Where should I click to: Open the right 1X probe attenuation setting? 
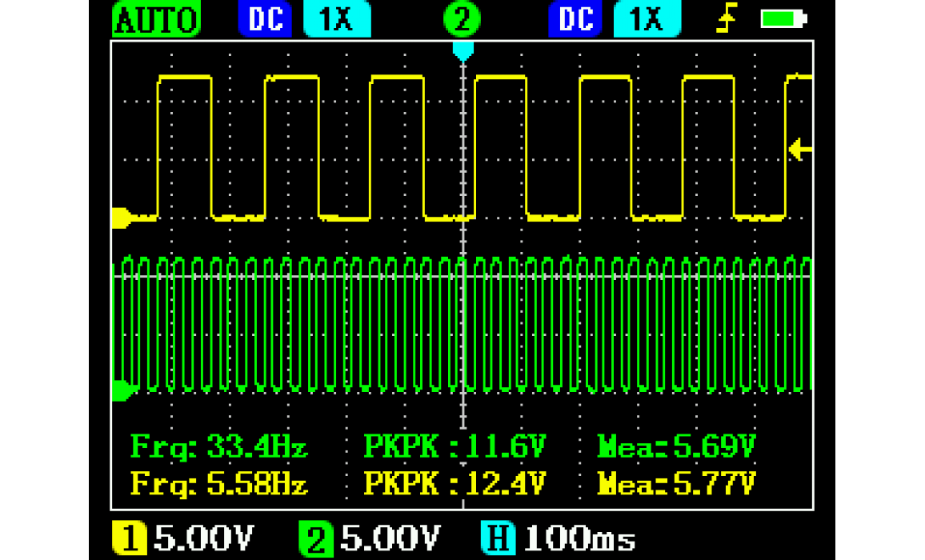(647, 20)
